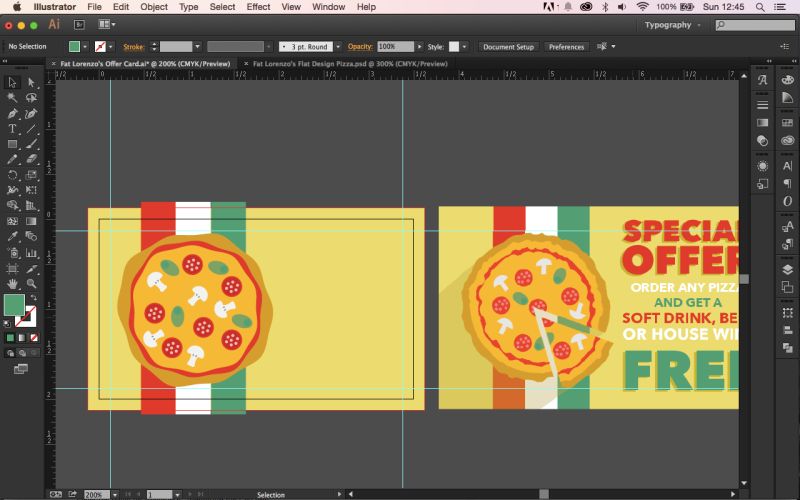The height and width of the screenshot is (500, 800).
Task: Open the Pathfinder panel icon
Action: coord(787,348)
